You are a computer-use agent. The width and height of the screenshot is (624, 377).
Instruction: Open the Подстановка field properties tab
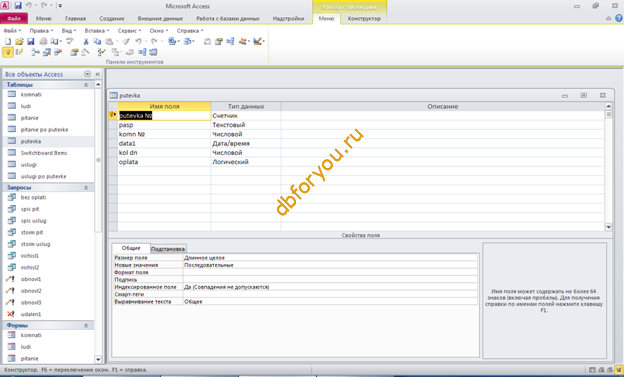coord(168,249)
